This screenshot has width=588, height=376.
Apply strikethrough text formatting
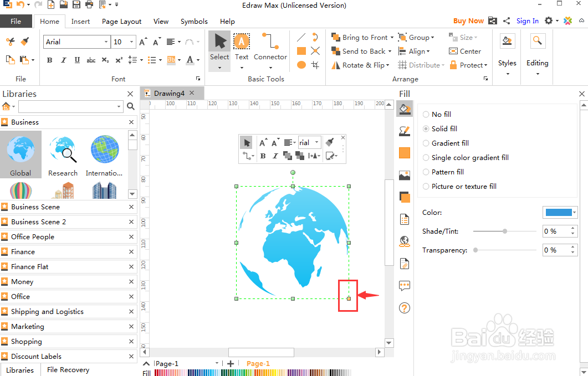(x=91, y=60)
